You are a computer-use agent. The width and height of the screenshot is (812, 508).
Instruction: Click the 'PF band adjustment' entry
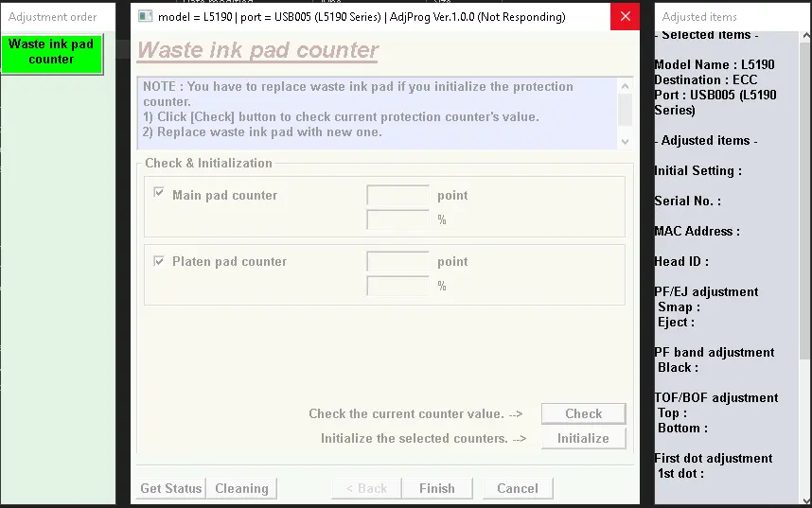point(715,352)
